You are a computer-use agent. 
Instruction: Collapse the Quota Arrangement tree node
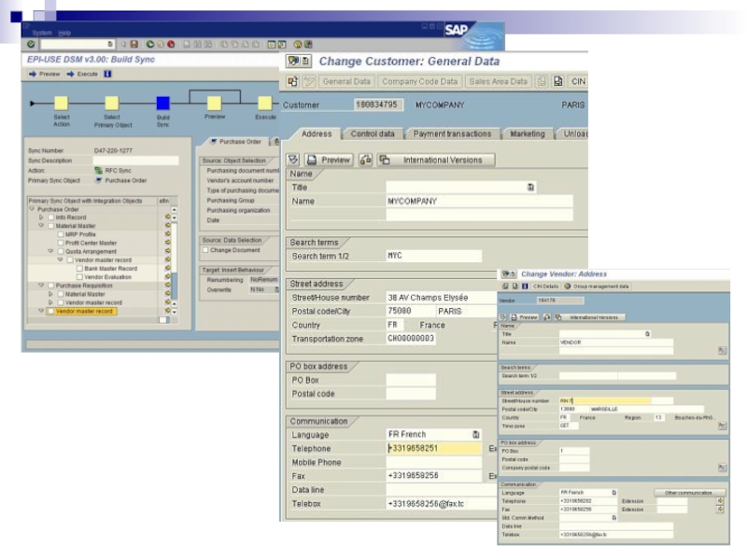coord(50,251)
